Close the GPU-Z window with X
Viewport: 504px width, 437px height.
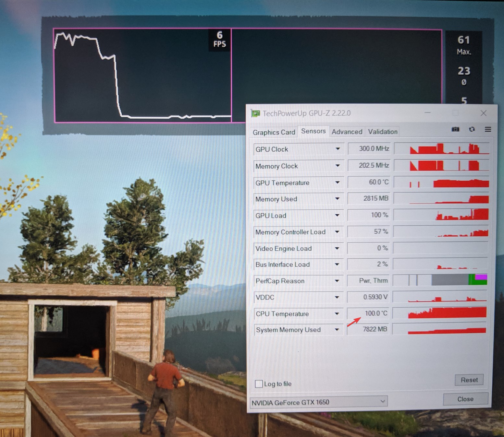point(483,113)
